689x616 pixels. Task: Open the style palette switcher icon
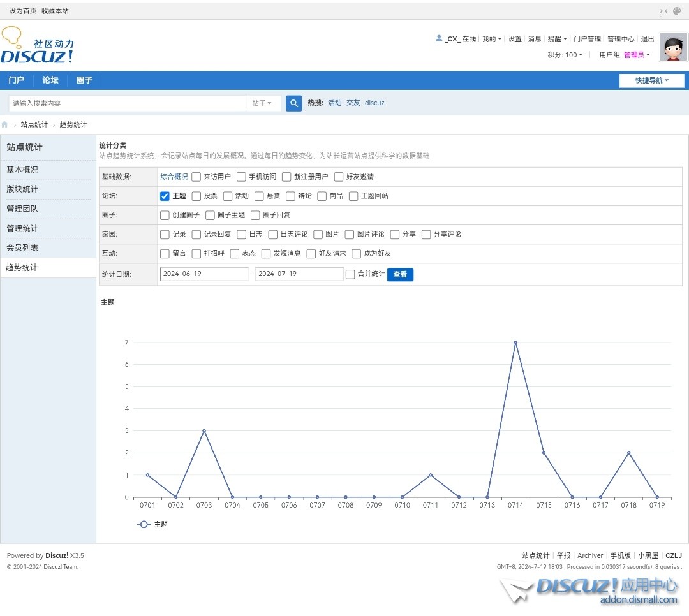[x=678, y=11]
